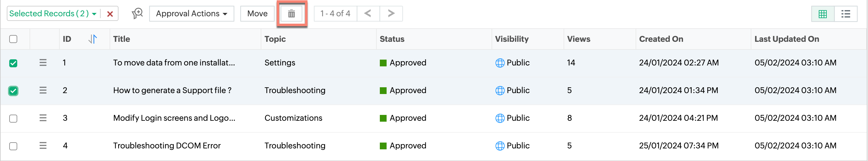
Task: Toggle the select-all header checkbox
Action: [x=13, y=39]
